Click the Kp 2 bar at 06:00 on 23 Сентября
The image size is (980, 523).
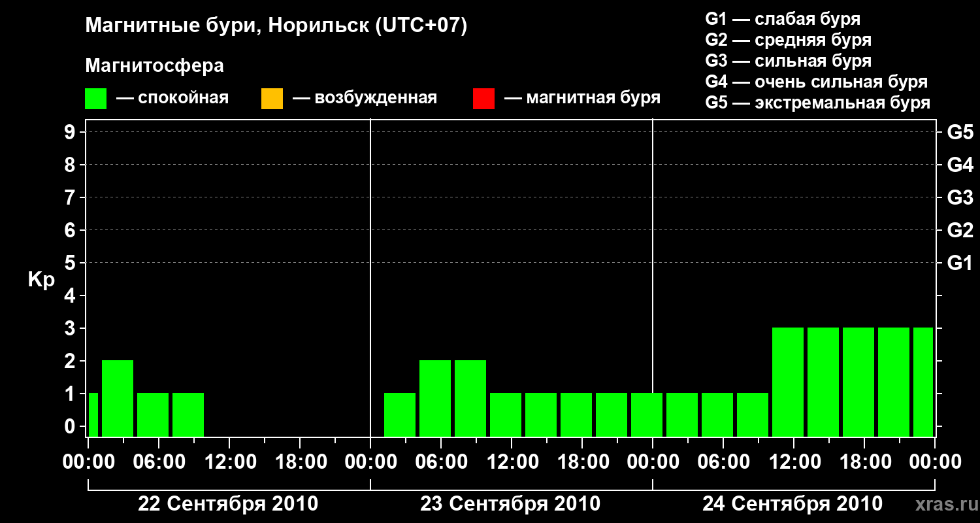(x=435, y=399)
